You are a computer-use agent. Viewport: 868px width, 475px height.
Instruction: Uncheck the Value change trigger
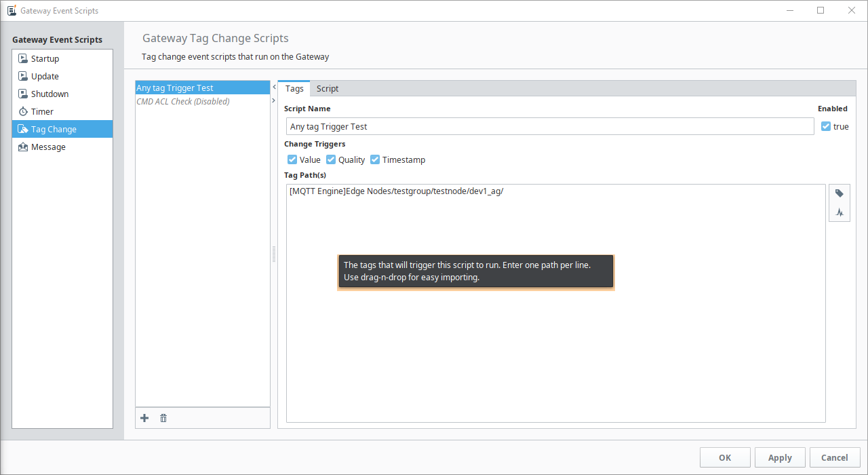(292, 160)
